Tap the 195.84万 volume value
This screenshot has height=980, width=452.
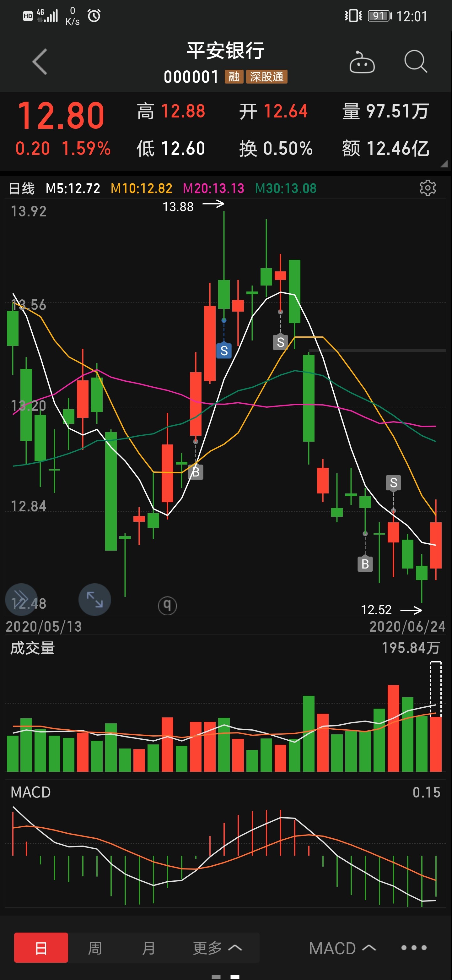pos(411,647)
